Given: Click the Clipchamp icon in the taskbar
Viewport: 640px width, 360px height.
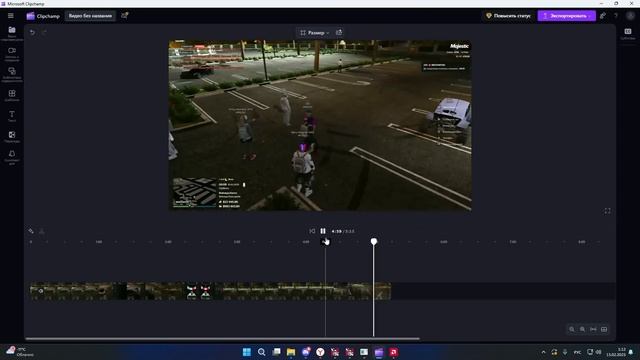Looking at the screenshot, I should (x=379, y=352).
